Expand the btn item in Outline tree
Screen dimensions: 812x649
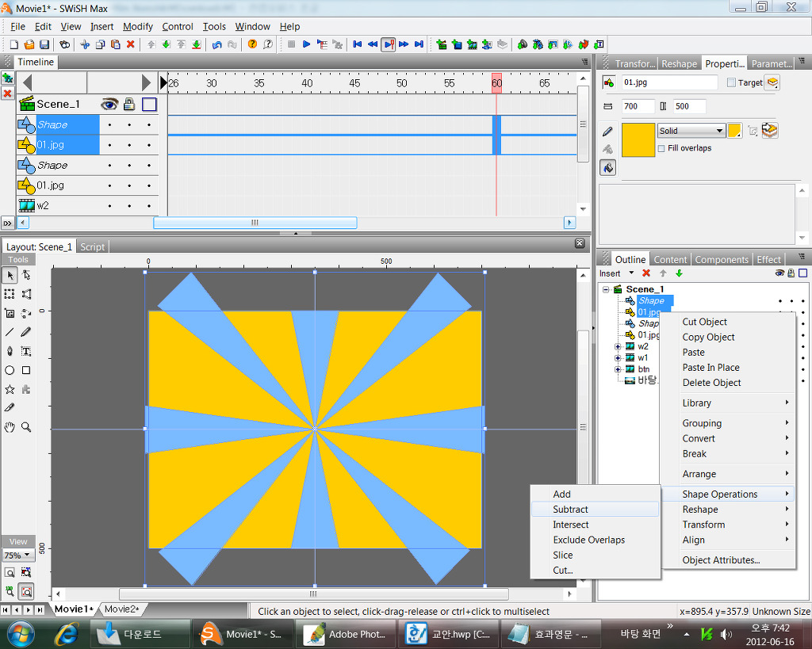point(618,369)
